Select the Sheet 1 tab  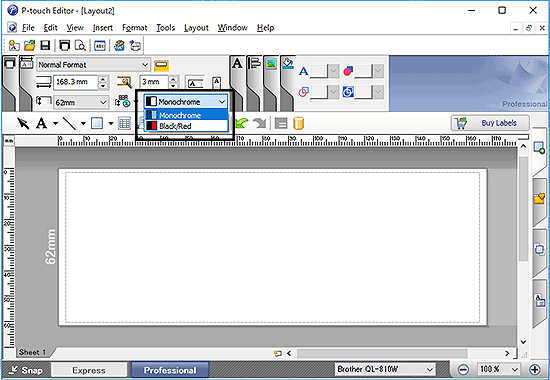[x=32, y=352]
